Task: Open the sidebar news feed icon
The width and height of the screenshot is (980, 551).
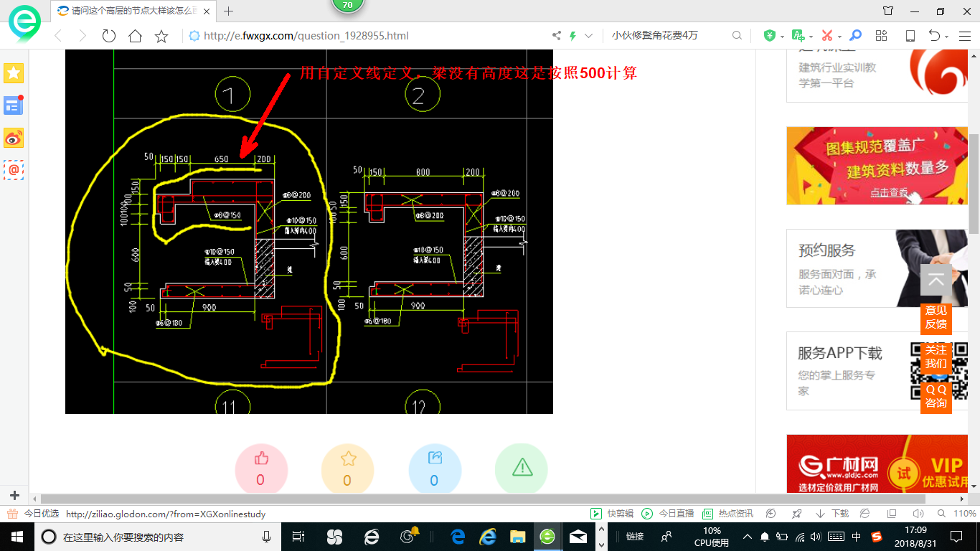Action: [14, 105]
